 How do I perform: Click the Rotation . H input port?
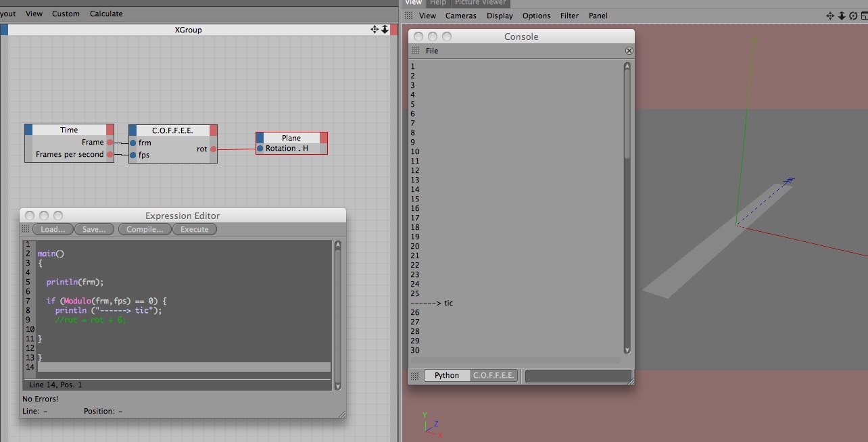click(260, 149)
